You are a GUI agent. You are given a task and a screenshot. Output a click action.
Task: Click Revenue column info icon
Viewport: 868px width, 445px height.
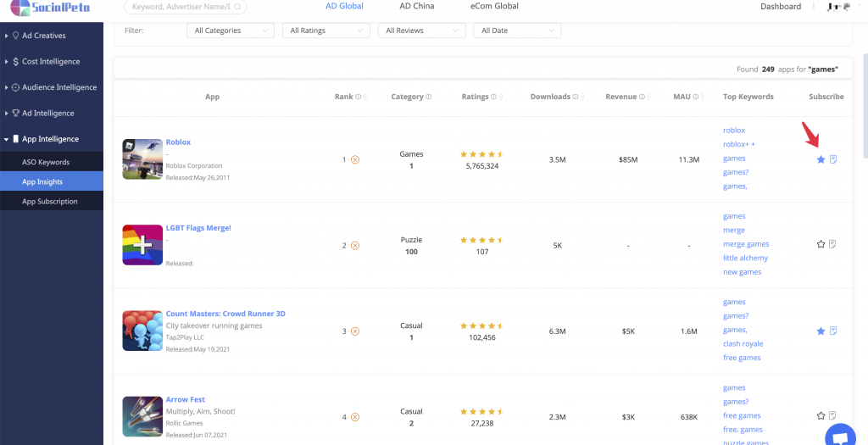643,97
